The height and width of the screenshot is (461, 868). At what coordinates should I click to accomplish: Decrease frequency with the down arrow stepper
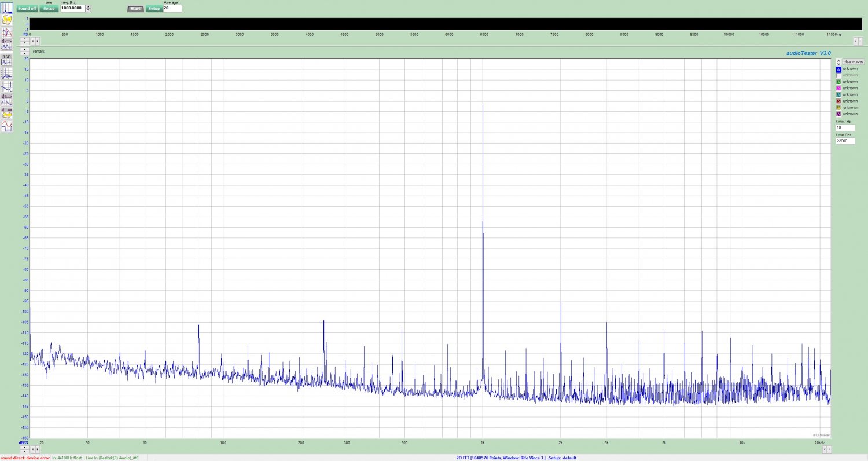(89, 10)
